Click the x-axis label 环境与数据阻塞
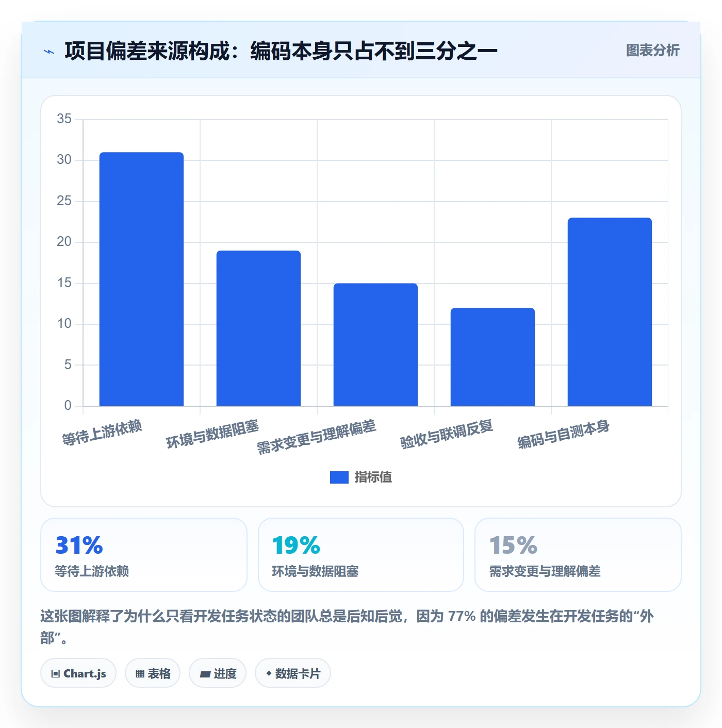 212,435
